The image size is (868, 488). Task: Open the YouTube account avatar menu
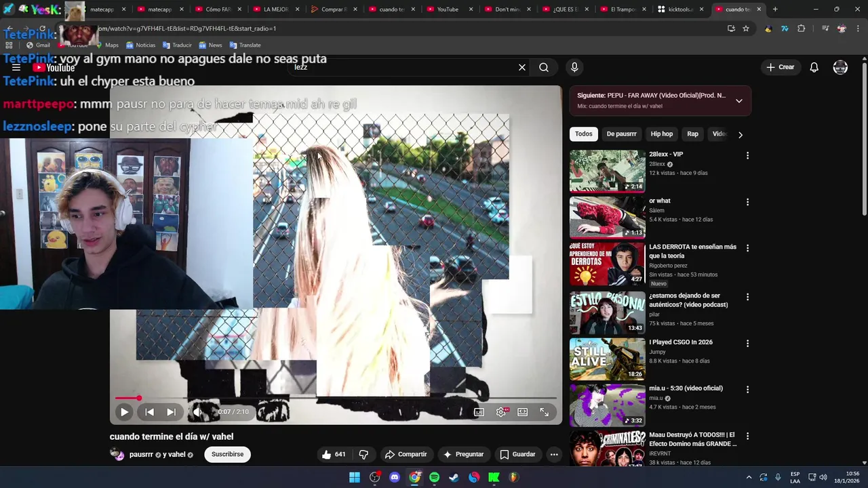coord(840,67)
